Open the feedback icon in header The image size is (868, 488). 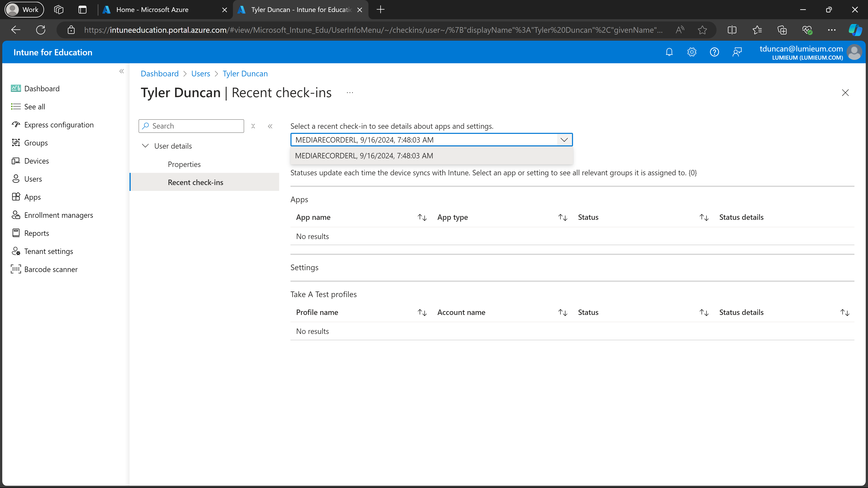737,52
